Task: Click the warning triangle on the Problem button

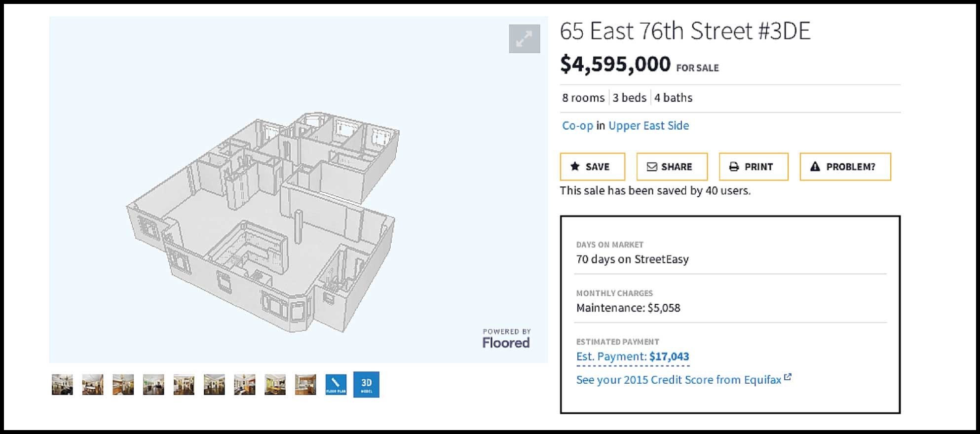Action: pos(815,167)
